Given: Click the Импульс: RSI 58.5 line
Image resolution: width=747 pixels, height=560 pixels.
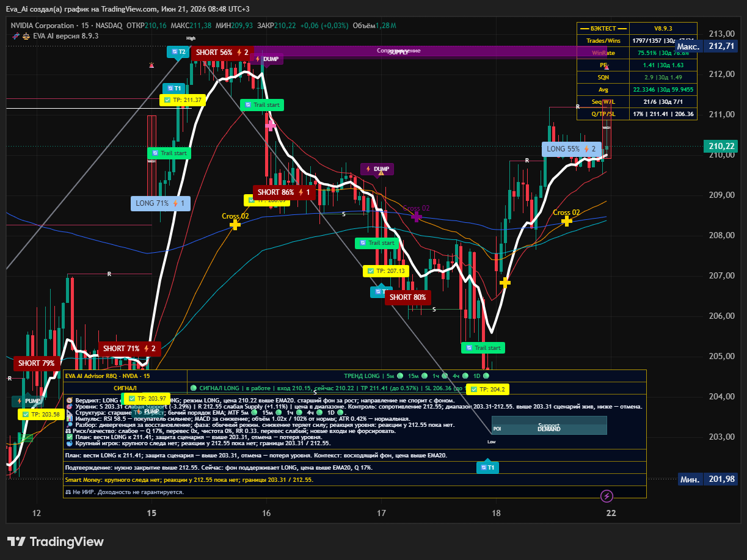Looking at the screenshot, I should pos(238,418).
